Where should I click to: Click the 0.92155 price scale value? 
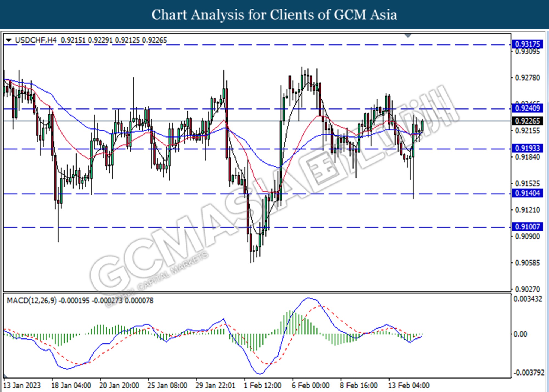pos(527,131)
